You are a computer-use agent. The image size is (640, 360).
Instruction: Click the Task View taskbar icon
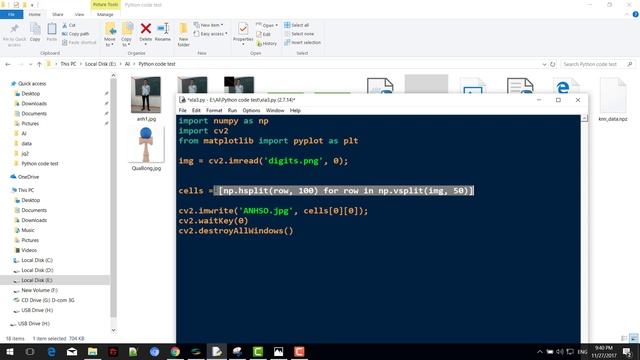click(30, 351)
